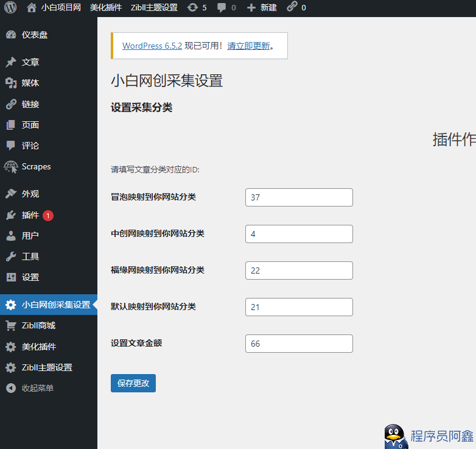Viewport: 476px width, 449px height.
Task: Click the 外观 paintbrush icon
Action: (x=11, y=194)
